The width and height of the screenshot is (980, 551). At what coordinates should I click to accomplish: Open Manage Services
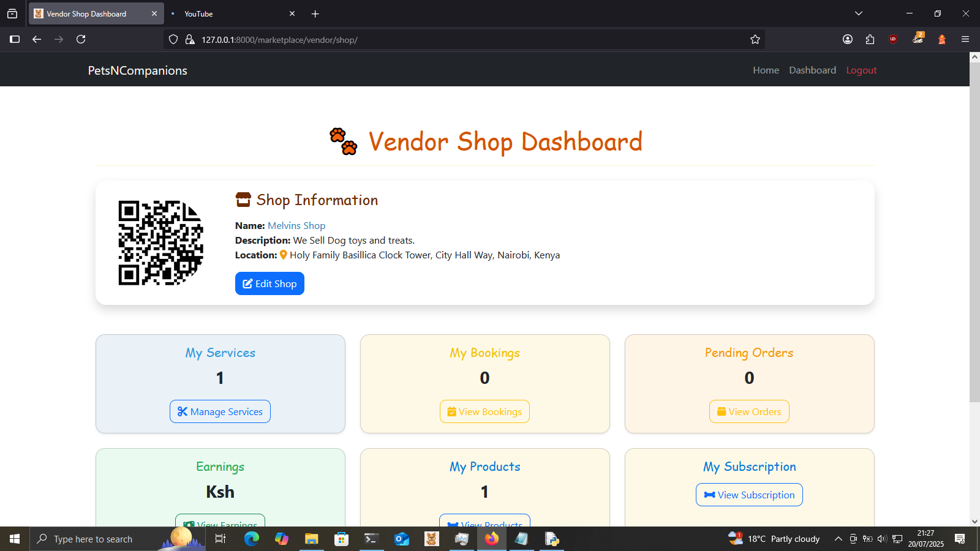pyautogui.click(x=220, y=411)
